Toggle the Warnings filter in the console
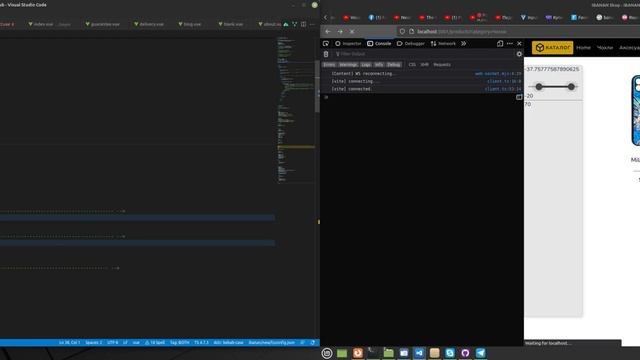This screenshot has height=360, width=640. pos(348,64)
